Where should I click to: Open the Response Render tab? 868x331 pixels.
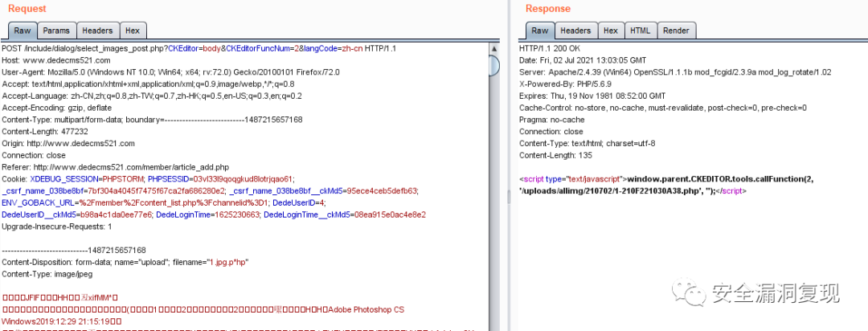tap(676, 31)
